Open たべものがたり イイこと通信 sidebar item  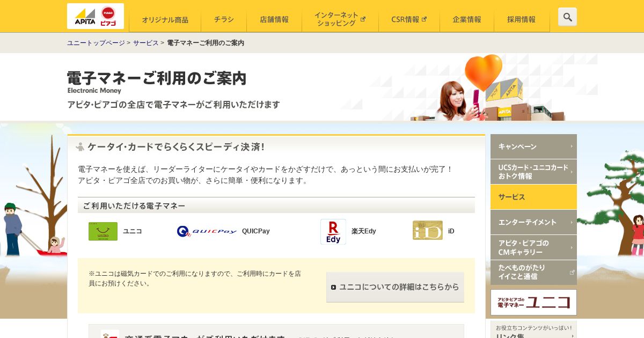click(533, 272)
